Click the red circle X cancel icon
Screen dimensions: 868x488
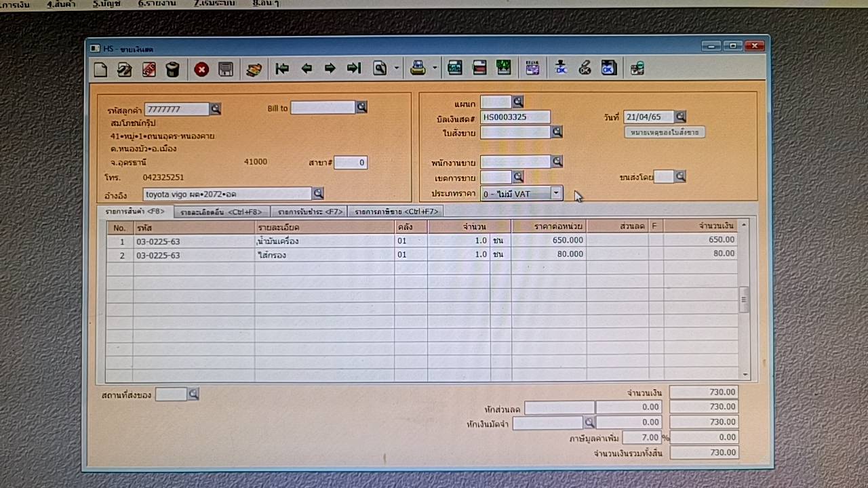tap(201, 69)
